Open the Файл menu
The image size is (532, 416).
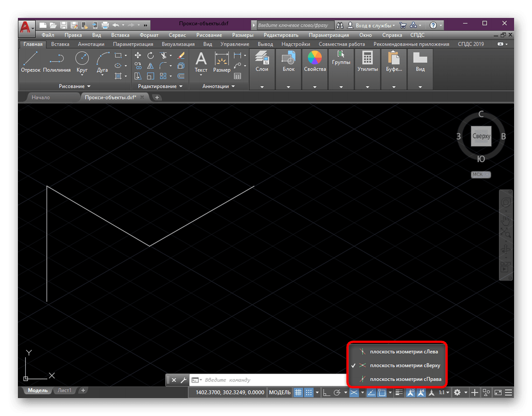pos(48,35)
